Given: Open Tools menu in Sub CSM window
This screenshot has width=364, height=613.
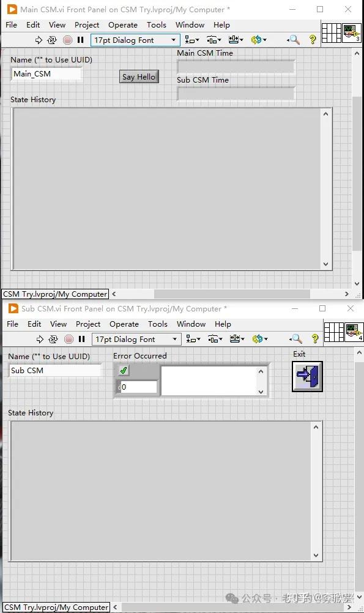Looking at the screenshot, I should [x=158, y=324].
